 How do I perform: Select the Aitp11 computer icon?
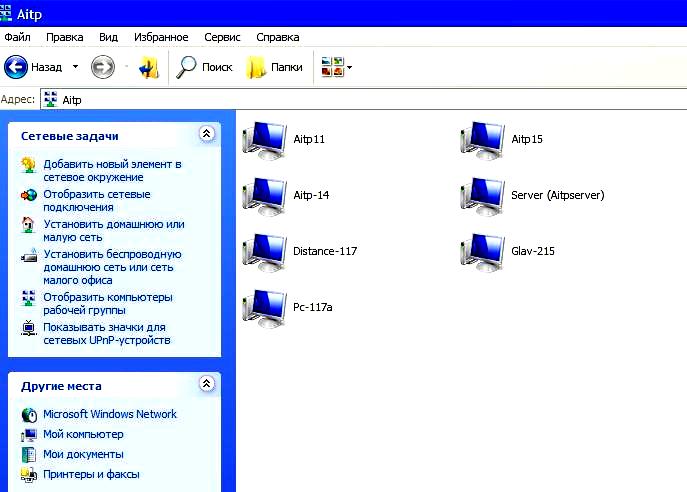click(265, 141)
